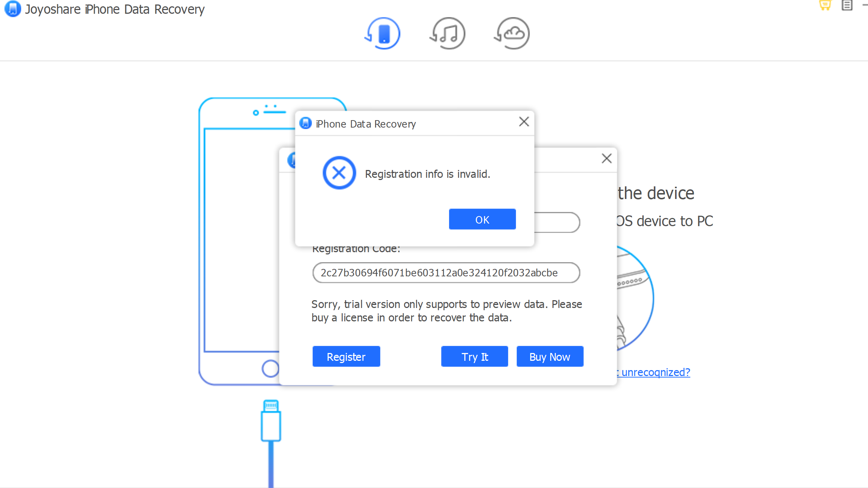Viewport: 868px width, 488px height.
Task: Click the trial version notice text
Action: point(446,311)
